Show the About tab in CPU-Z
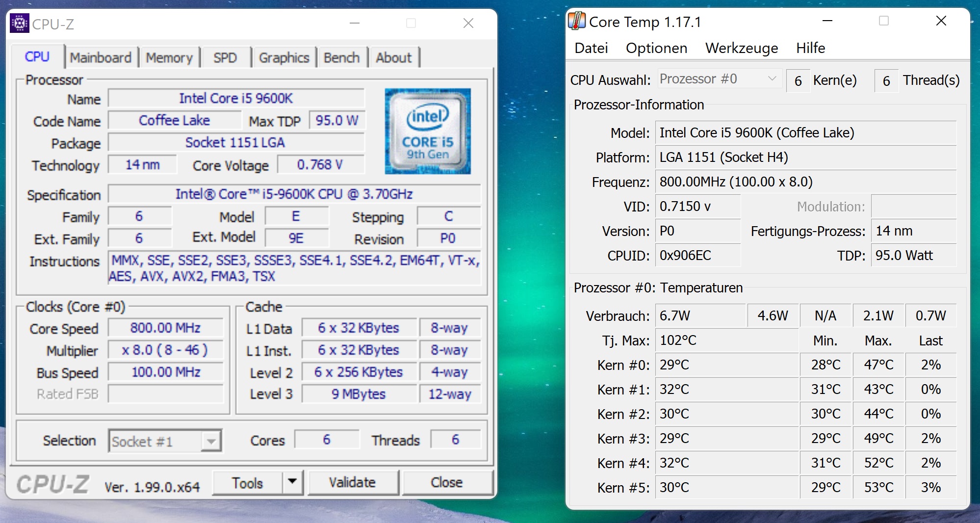 (394, 57)
